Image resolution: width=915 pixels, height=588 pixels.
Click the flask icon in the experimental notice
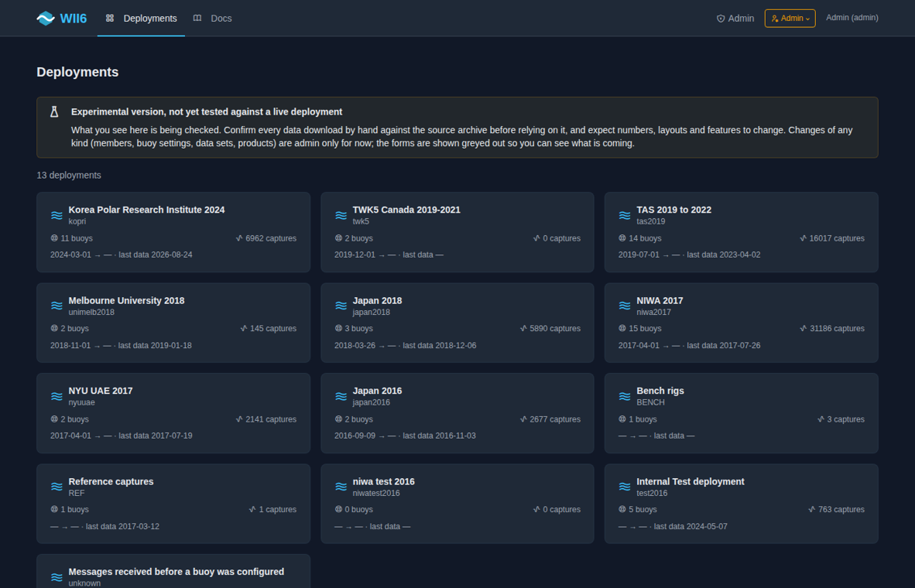coord(54,111)
